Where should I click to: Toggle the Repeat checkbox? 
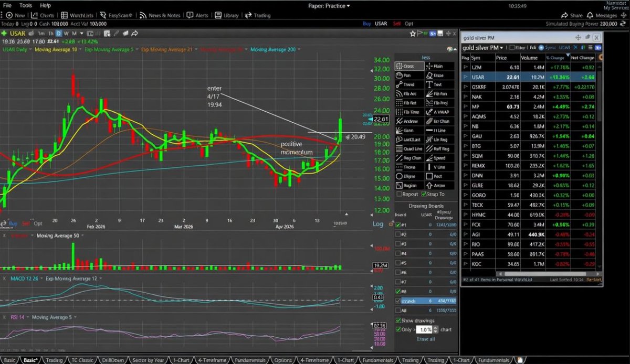point(400,195)
